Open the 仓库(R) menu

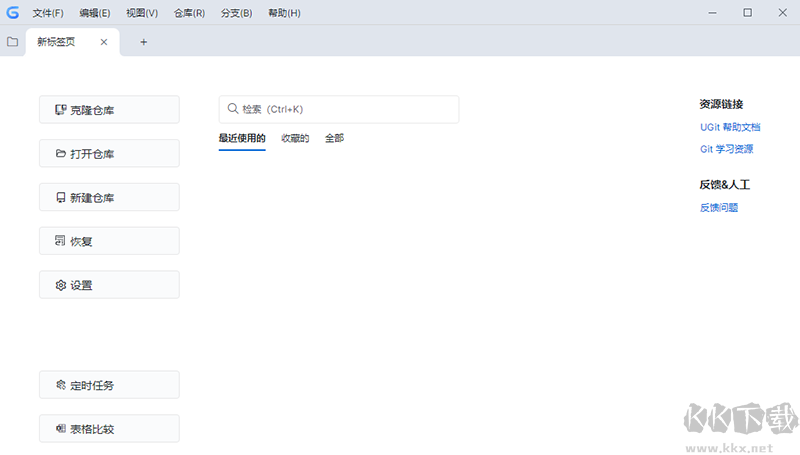pos(189,13)
